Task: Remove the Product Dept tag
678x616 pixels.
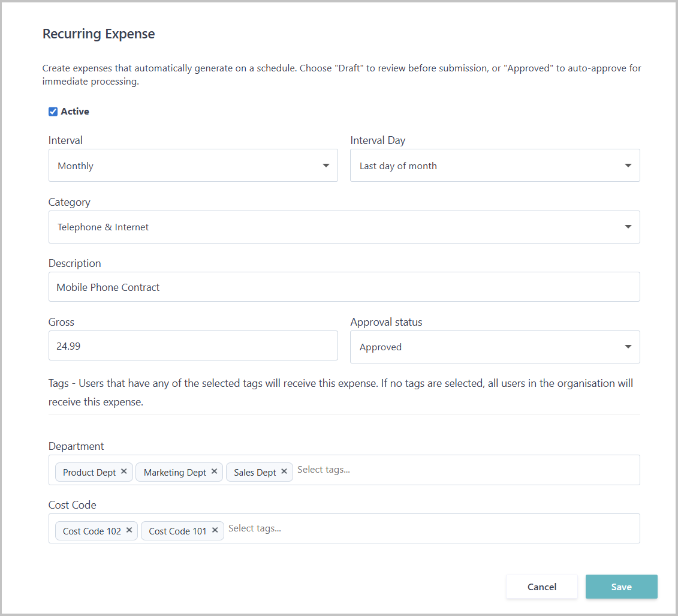Action: pos(123,471)
